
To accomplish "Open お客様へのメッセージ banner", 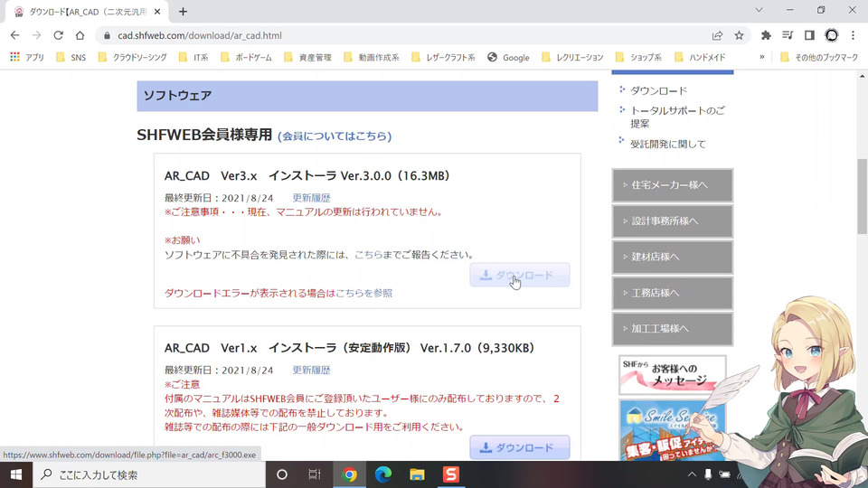I will [672, 374].
